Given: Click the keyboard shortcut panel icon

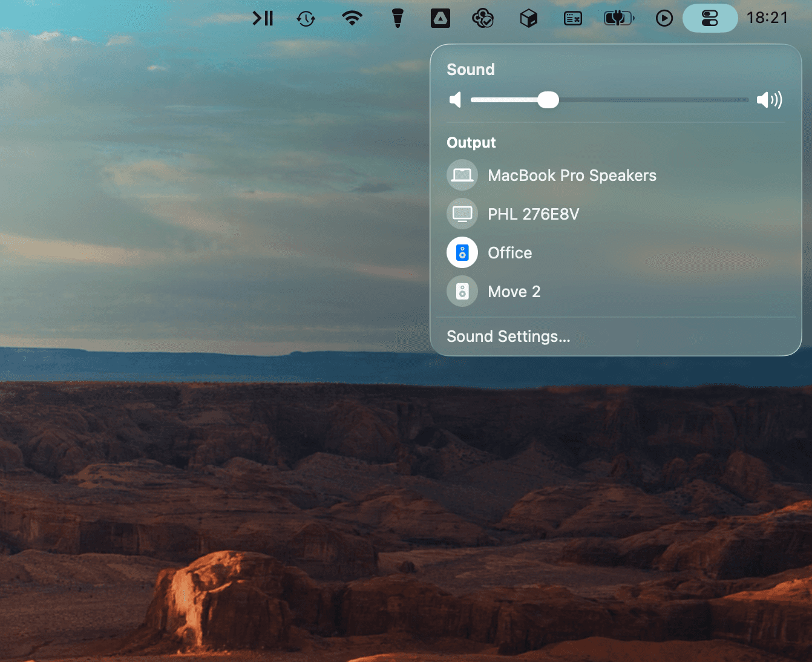Looking at the screenshot, I should coord(572,19).
